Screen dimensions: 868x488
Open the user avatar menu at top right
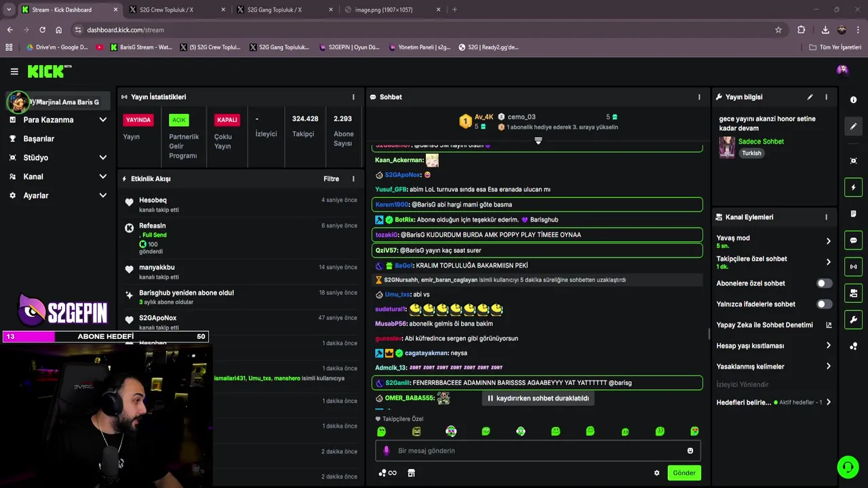click(842, 70)
